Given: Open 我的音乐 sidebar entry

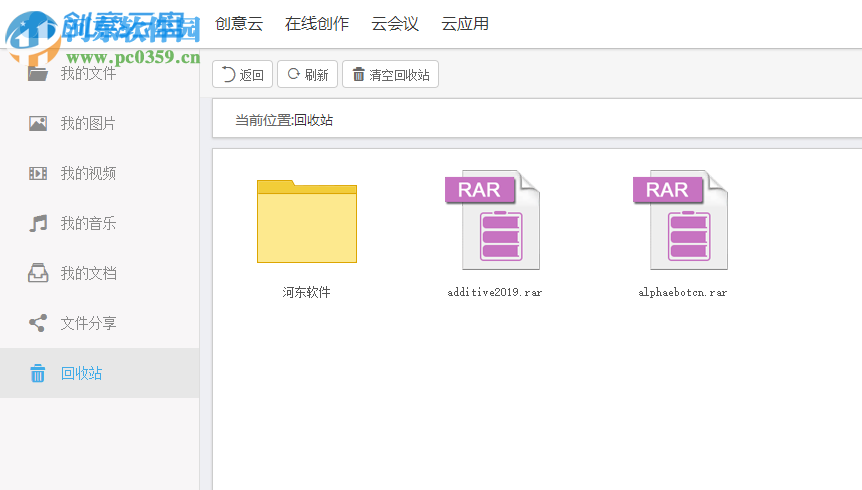Looking at the screenshot, I should (88, 223).
